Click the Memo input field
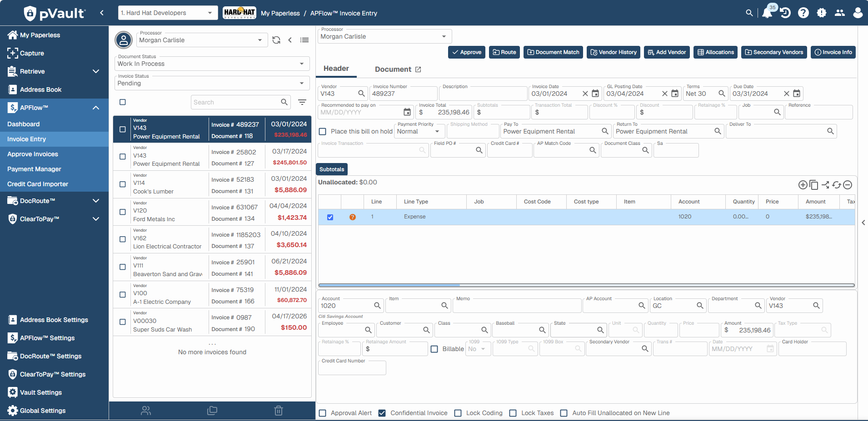Image resolution: width=868 pixels, height=421 pixels. (x=517, y=306)
